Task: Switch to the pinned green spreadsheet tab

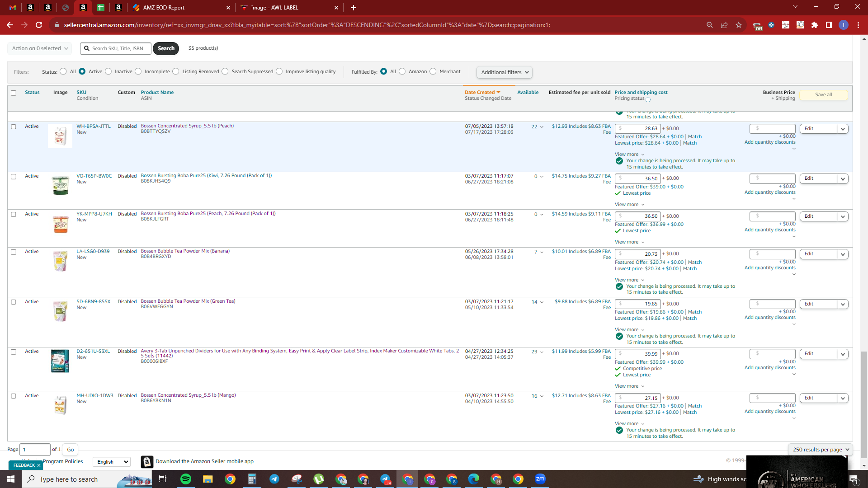Action: pos(101,8)
